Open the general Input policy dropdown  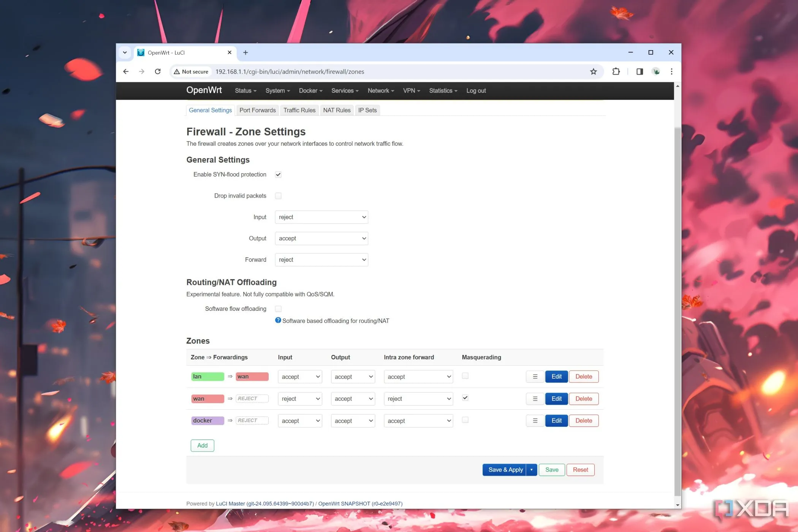click(321, 217)
